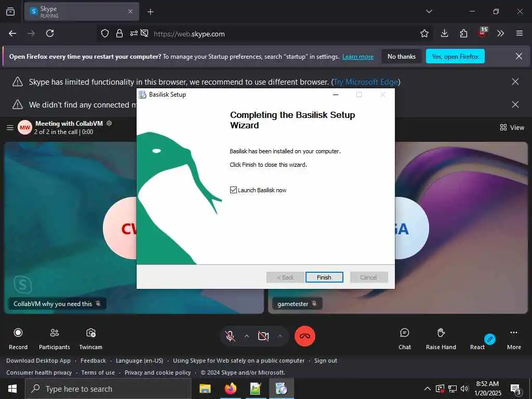Open tracking protection shield icon
This screenshot has width=532, height=399.
coord(105,33)
